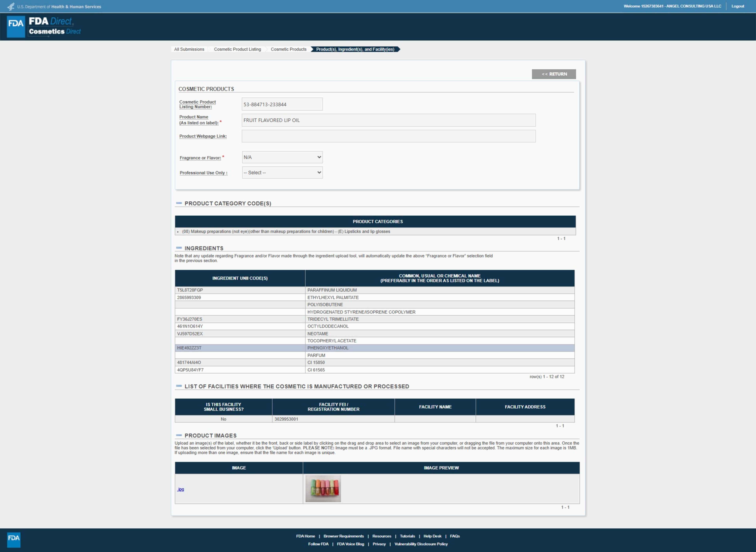Open the .jpg image file link
756x552 pixels.
[181, 489]
